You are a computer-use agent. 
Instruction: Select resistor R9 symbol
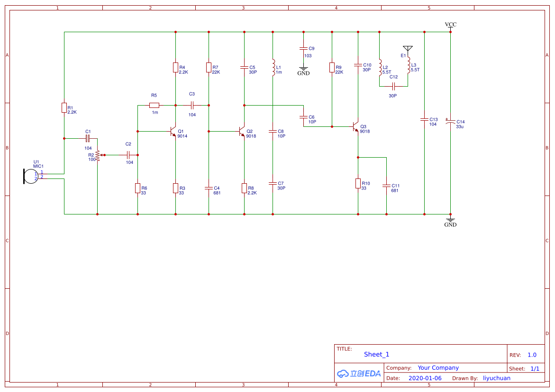tap(332, 68)
